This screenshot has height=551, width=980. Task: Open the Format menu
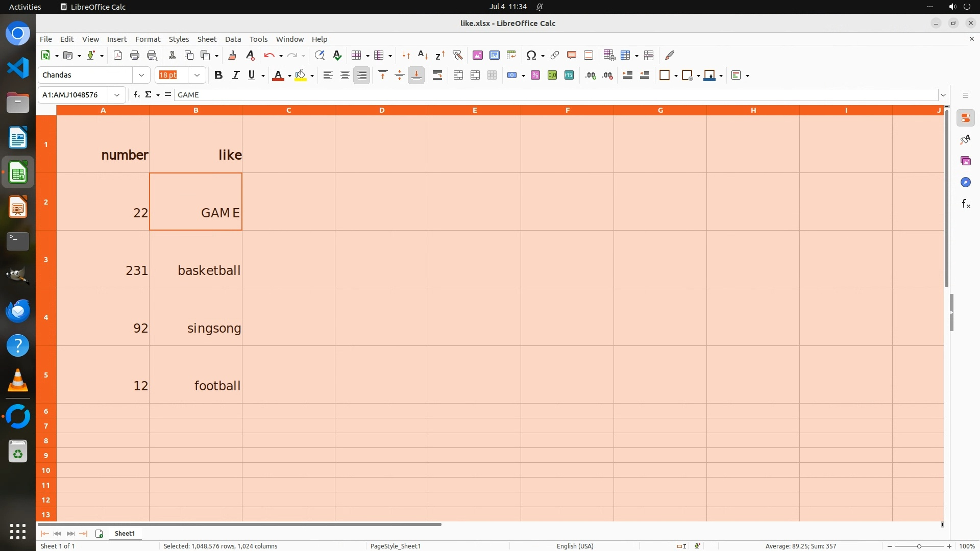point(148,39)
